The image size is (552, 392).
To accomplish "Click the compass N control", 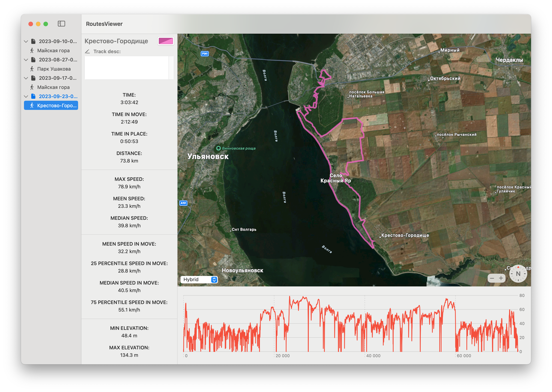I will click(x=518, y=274).
